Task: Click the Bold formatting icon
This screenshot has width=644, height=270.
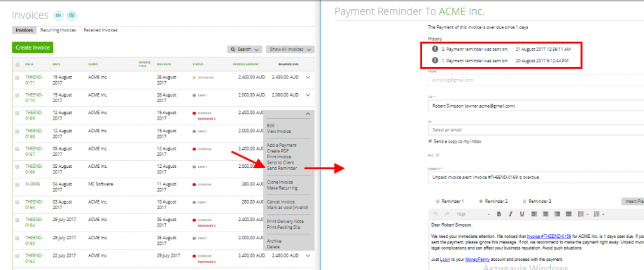Action: tap(499, 214)
